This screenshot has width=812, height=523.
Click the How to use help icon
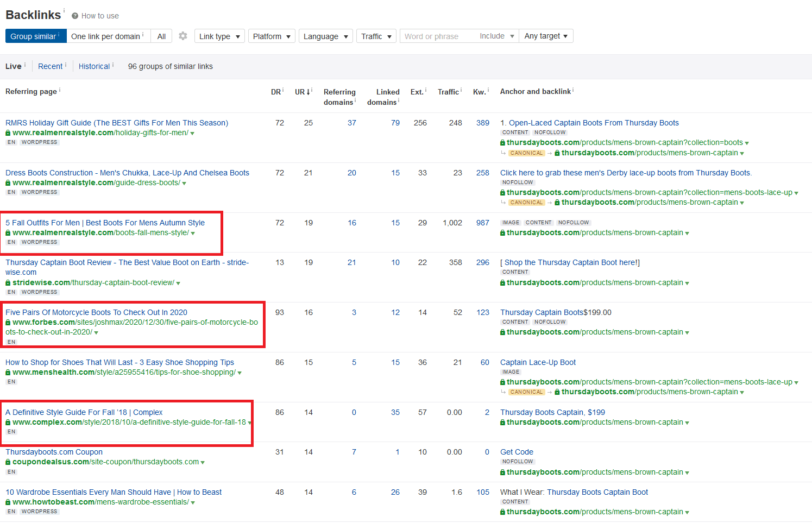75,16
